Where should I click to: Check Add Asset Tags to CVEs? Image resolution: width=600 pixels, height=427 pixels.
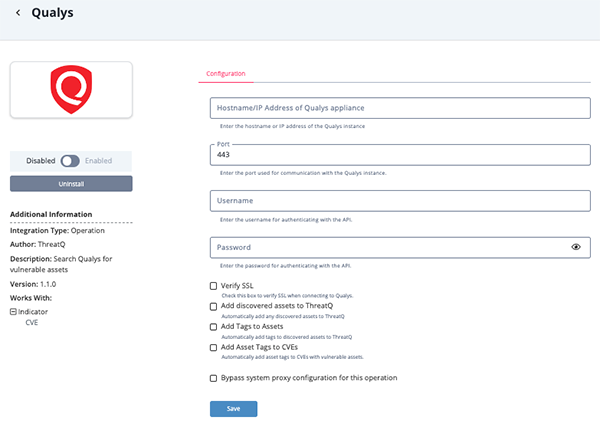(214, 347)
